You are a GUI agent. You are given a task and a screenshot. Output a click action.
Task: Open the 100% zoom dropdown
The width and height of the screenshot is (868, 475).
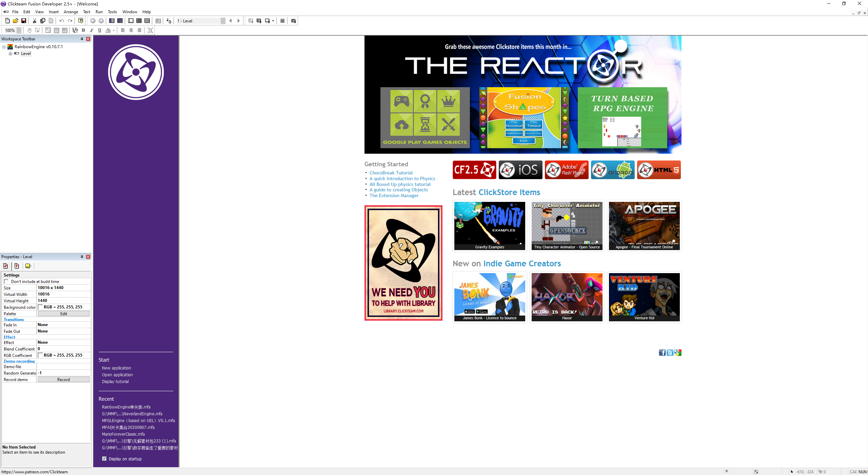click(19, 30)
